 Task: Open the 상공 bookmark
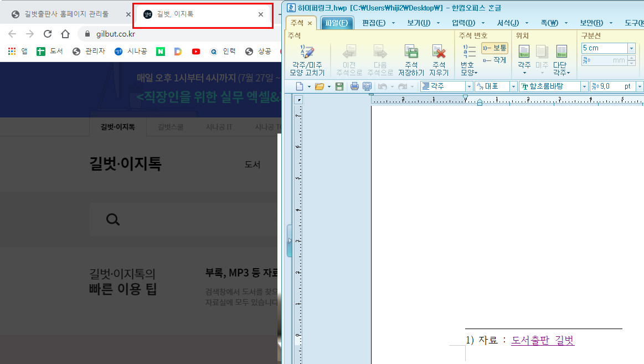pyautogui.click(x=259, y=52)
